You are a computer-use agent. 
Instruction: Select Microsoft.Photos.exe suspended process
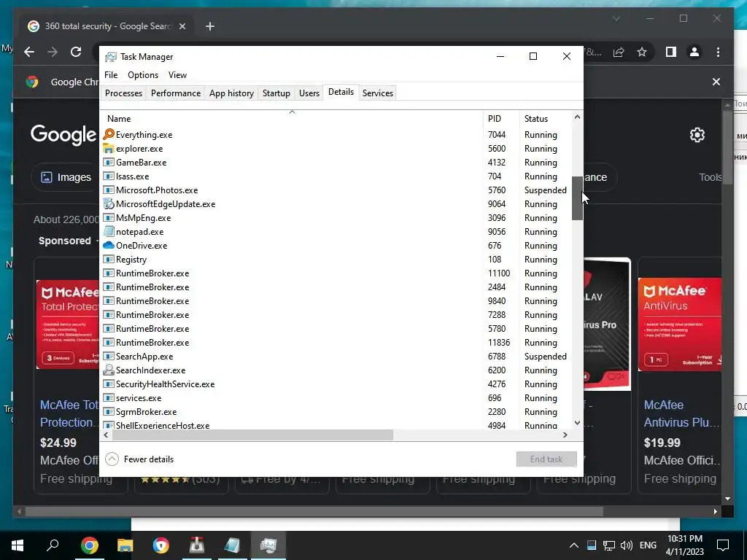[336, 190]
